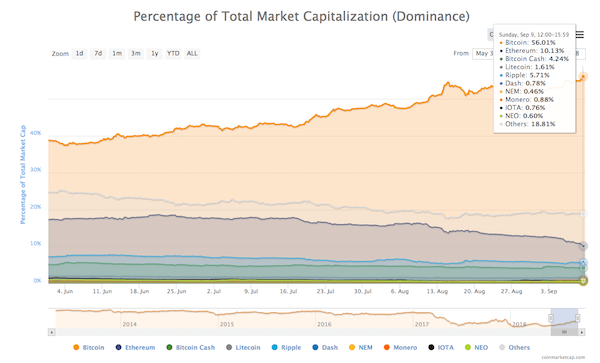Viewport: 600px width, 363px height.
Task: Click the Litecoin legend marker
Action: 229,347
